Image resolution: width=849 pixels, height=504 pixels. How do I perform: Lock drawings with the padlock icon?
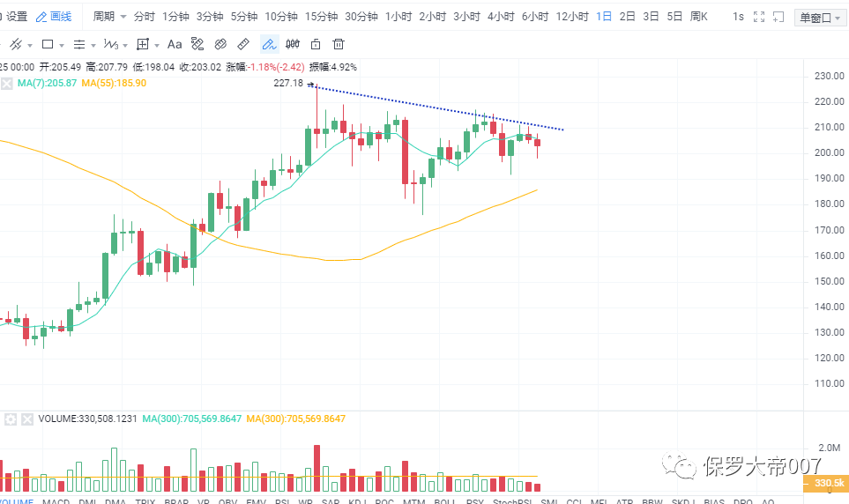(316, 44)
